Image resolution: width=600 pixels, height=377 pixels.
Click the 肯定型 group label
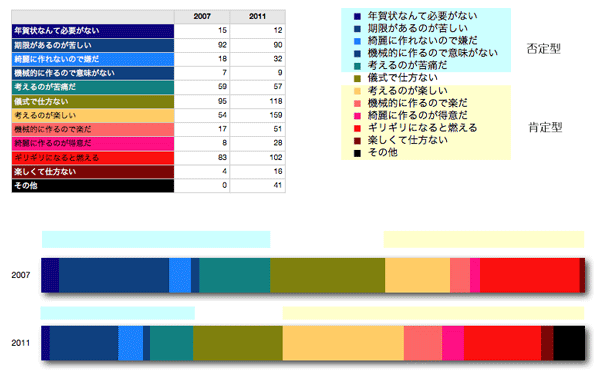point(545,127)
